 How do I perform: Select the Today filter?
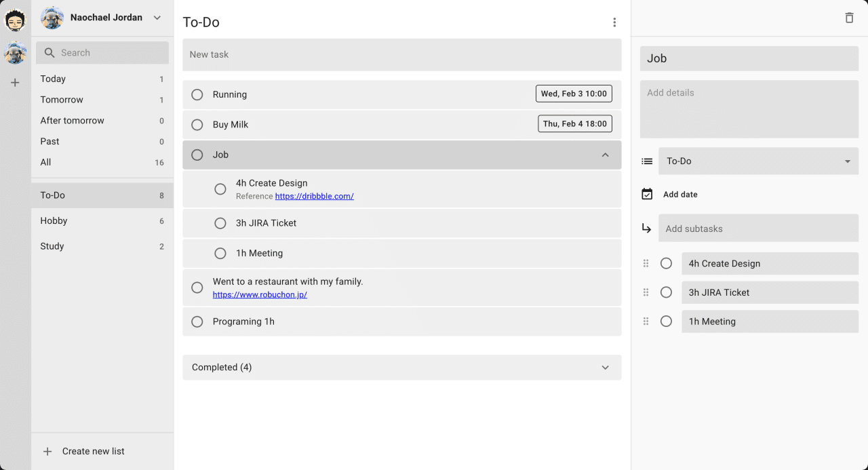(x=102, y=79)
